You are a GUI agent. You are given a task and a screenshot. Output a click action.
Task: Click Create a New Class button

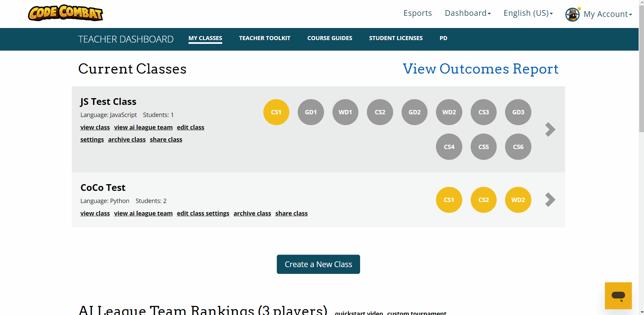click(x=318, y=264)
